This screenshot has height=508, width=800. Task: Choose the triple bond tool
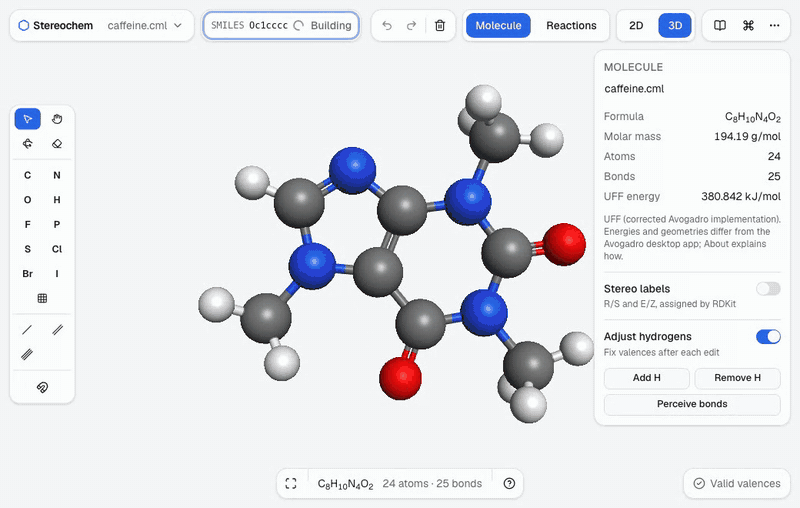[x=28, y=354]
